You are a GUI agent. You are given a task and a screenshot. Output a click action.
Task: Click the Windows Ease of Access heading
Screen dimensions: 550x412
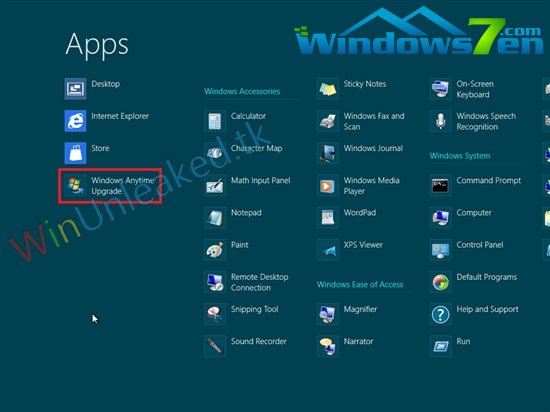(x=360, y=284)
